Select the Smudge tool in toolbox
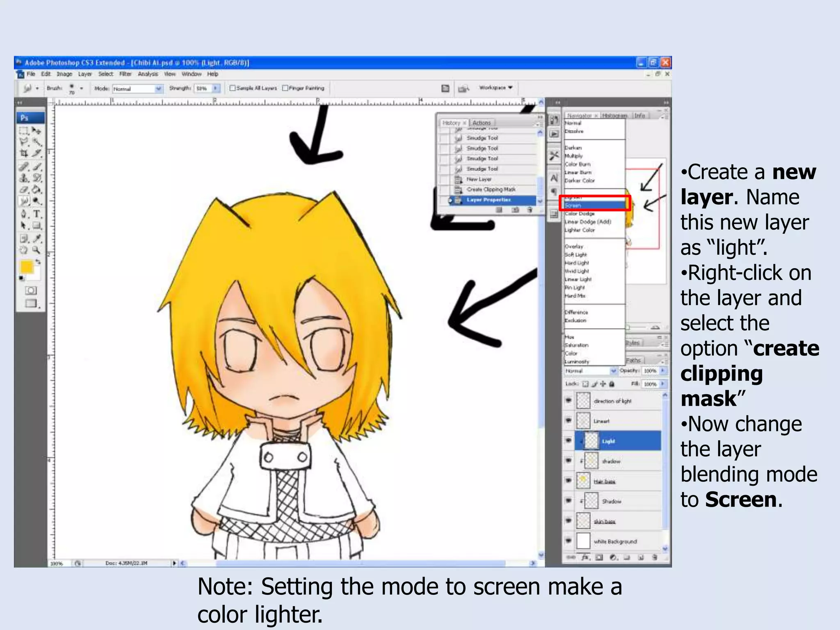 (x=24, y=201)
